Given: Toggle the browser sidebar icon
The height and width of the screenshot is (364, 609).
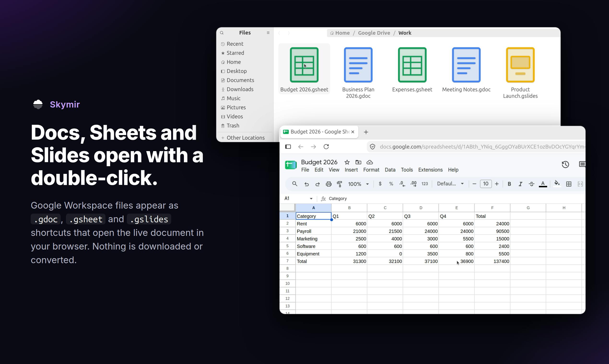Looking at the screenshot, I should tap(288, 147).
